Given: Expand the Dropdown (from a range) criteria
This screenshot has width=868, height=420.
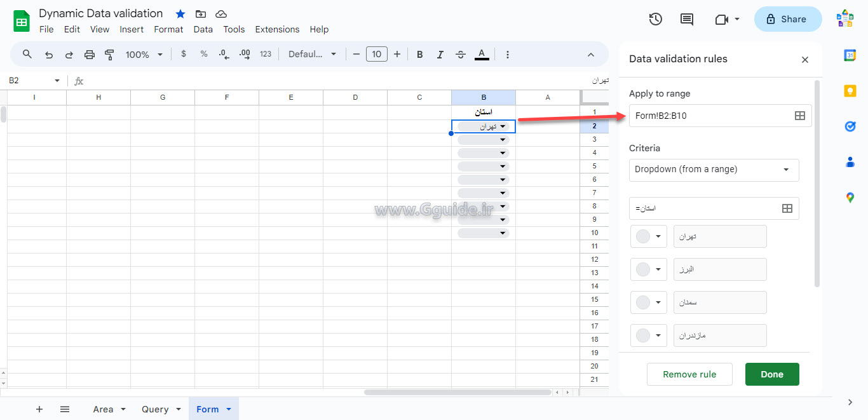Looking at the screenshot, I should pyautogui.click(x=714, y=170).
